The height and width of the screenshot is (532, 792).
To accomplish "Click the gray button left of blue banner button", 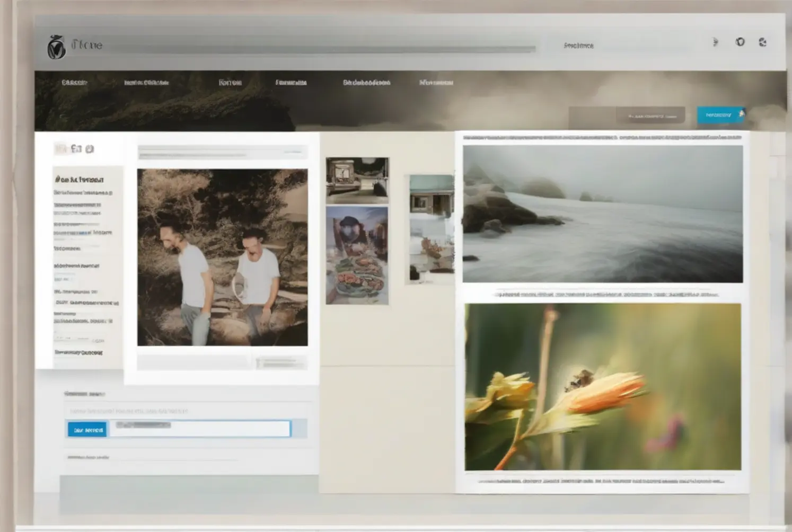I will coord(650,116).
